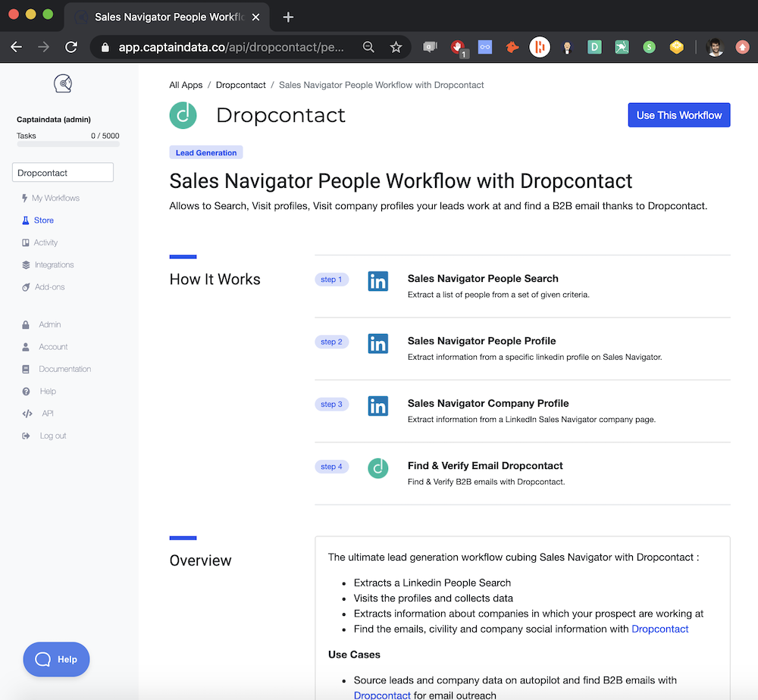Click the step 2 badge
The height and width of the screenshot is (700, 758).
point(332,342)
